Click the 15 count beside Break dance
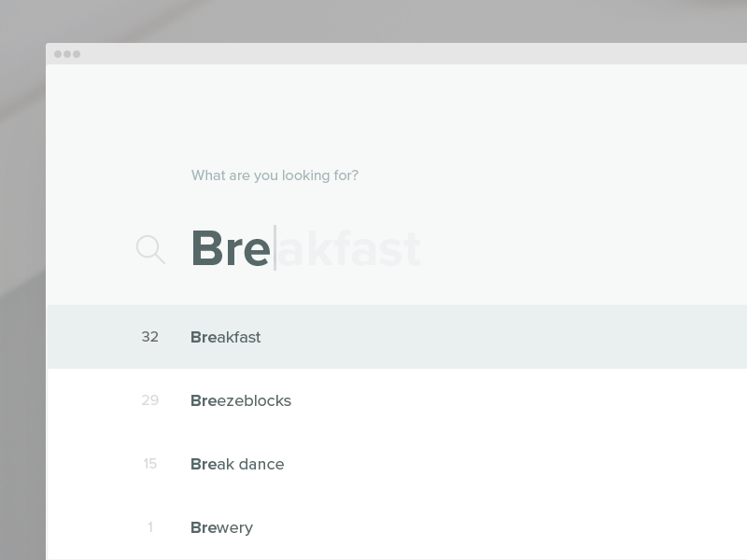 (x=149, y=464)
